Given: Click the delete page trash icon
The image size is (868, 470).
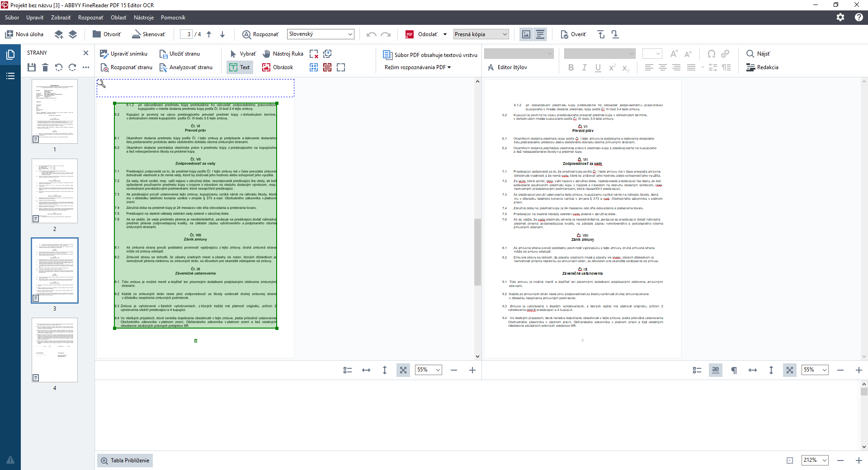Looking at the screenshot, I should (x=45, y=67).
